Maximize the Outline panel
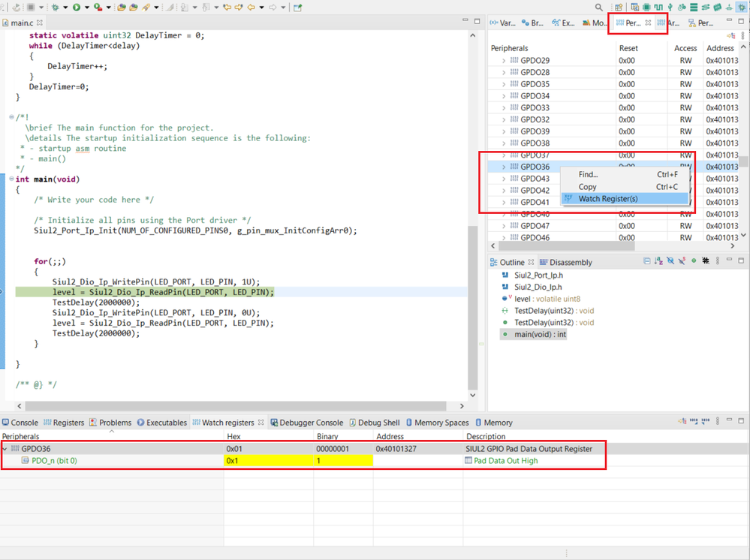The height and width of the screenshot is (560, 750). (x=741, y=260)
